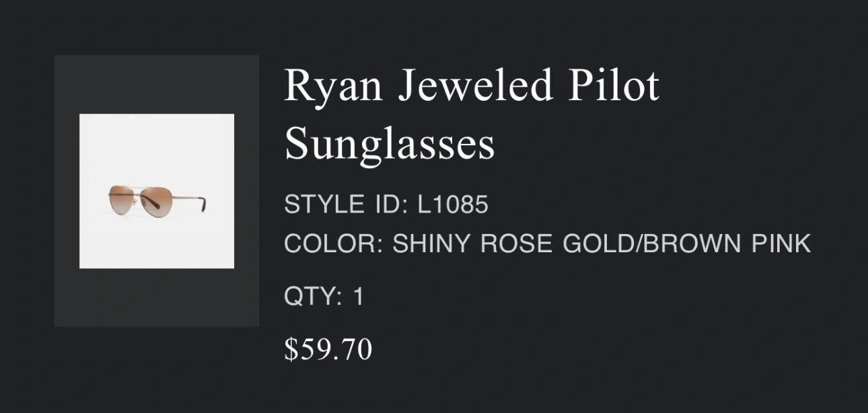Click the word "Pilot" in the title
The width and height of the screenshot is (868, 413).
(x=613, y=87)
